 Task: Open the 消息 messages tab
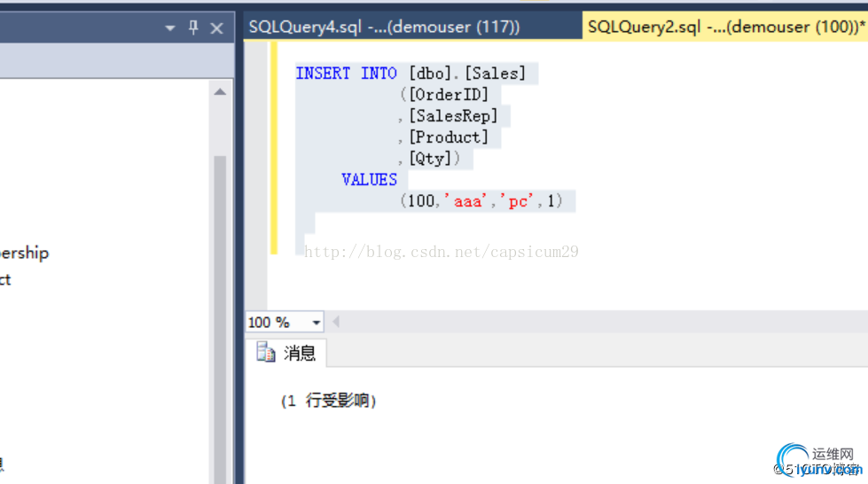286,353
